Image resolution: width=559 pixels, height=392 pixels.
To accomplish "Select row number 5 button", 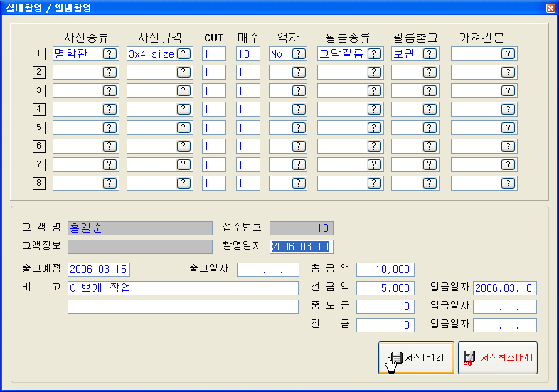I will (x=39, y=128).
